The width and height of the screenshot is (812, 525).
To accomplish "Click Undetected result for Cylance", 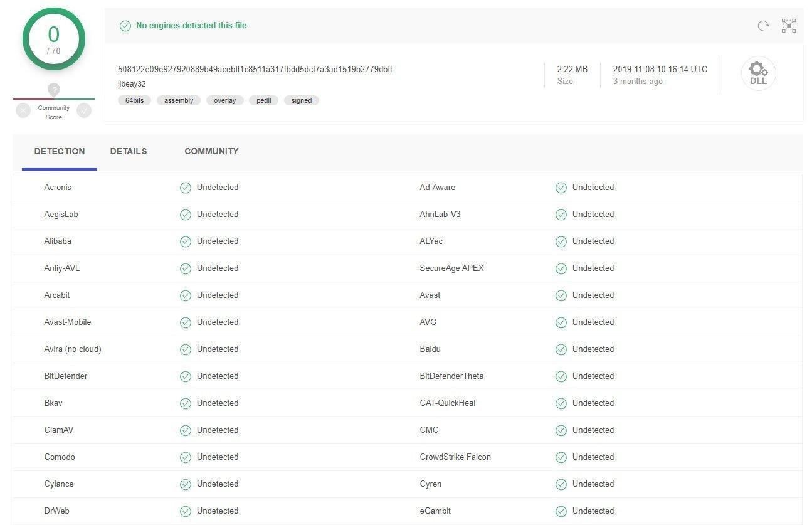I will (x=218, y=484).
